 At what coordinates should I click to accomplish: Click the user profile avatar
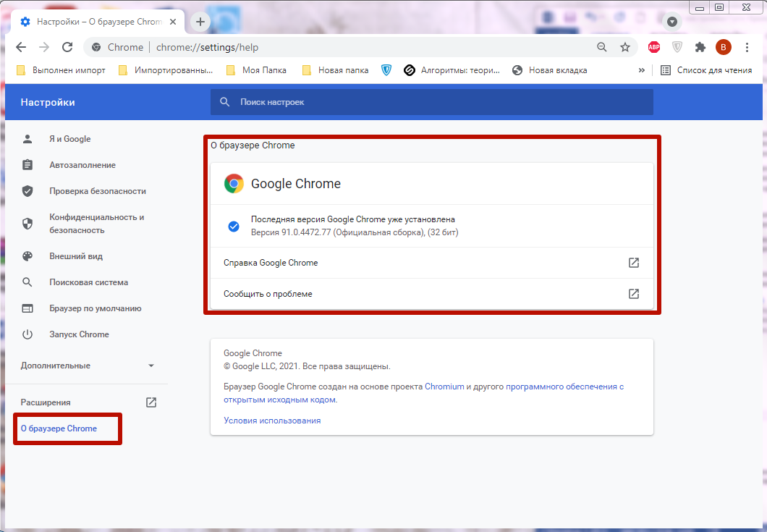(x=723, y=47)
